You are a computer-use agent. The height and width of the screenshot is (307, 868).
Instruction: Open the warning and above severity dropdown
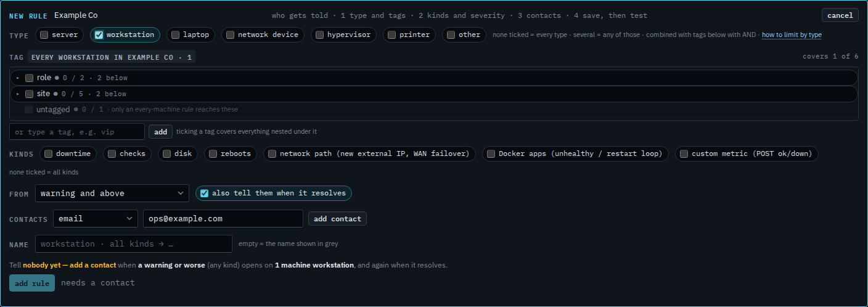point(112,194)
